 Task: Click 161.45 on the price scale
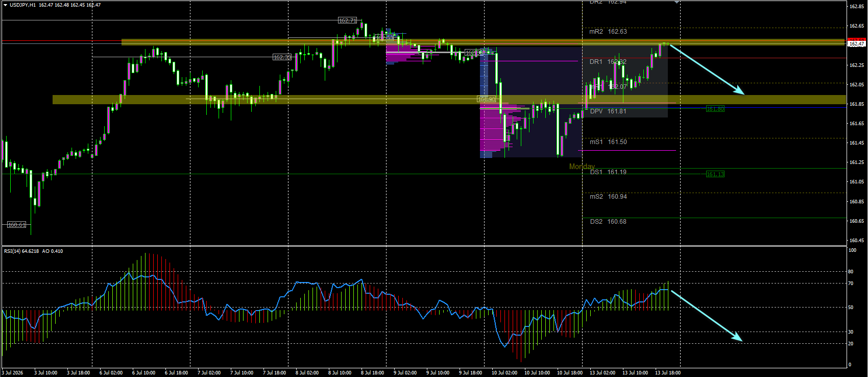(x=857, y=143)
